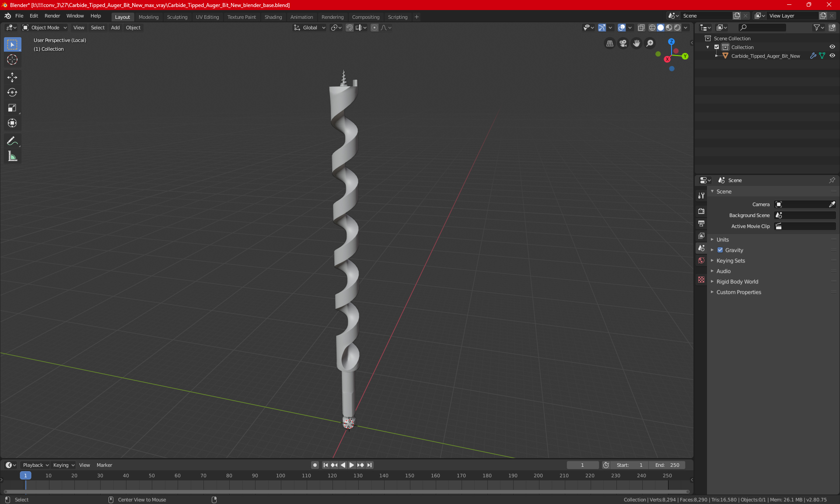Uncheck Collection exclude checkbox in outliner
This screenshot has width=840, height=504.
717,47
